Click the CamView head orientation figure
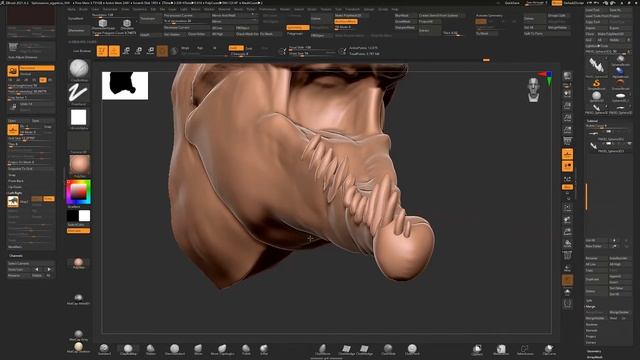Screen dimensions: 640x360 tap(533, 90)
